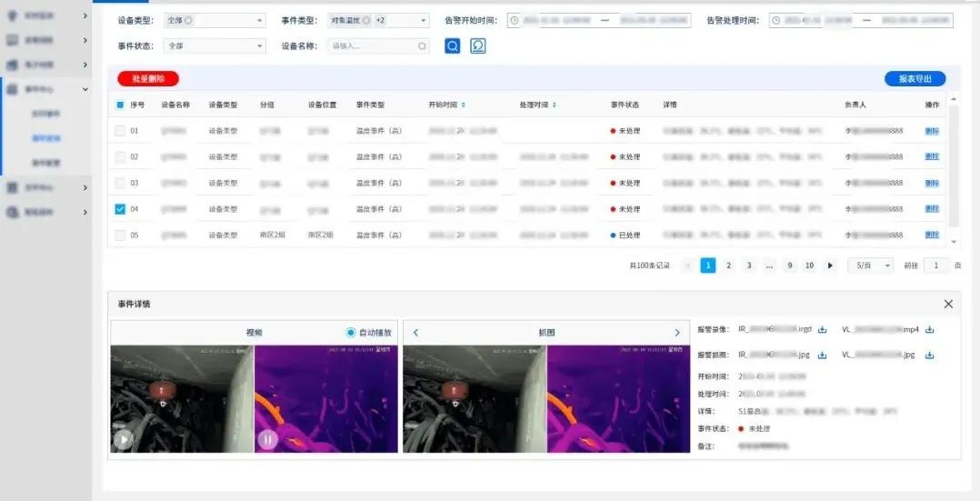Download the alarm recording IR .irgd file
The height and width of the screenshot is (501, 980).
click(x=822, y=329)
